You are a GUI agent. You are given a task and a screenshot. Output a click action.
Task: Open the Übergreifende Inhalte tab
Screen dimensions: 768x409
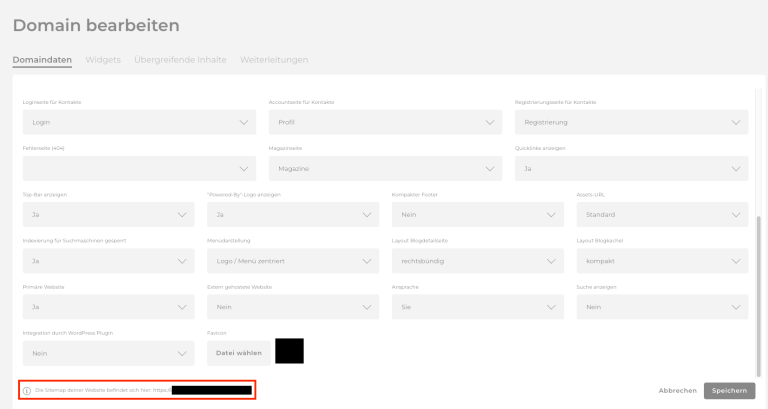tap(180, 60)
